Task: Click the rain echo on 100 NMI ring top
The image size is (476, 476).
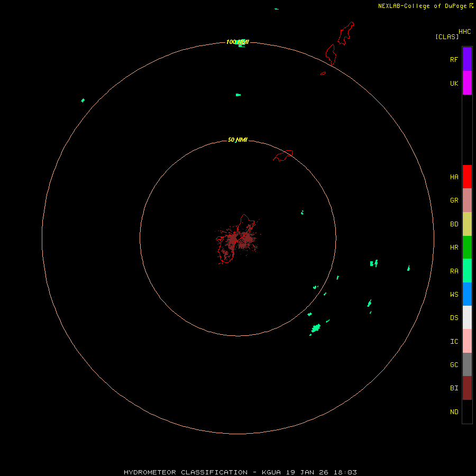Action: pos(241,43)
